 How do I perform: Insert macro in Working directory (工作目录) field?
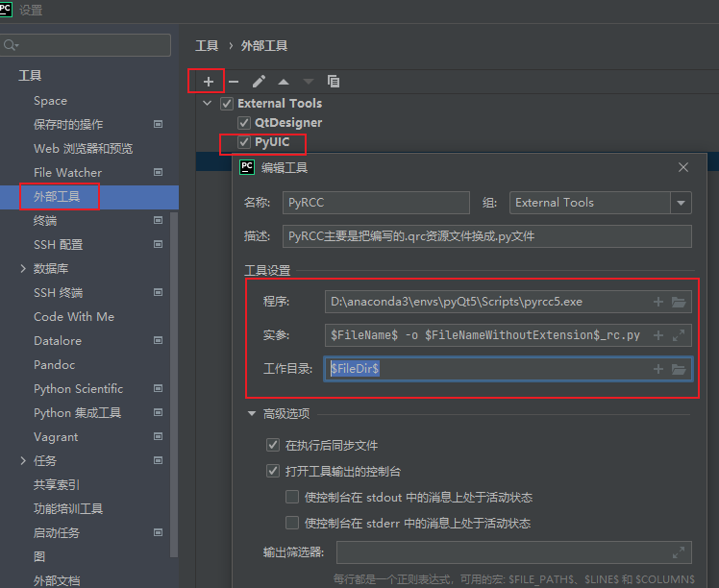pyautogui.click(x=658, y=369)
